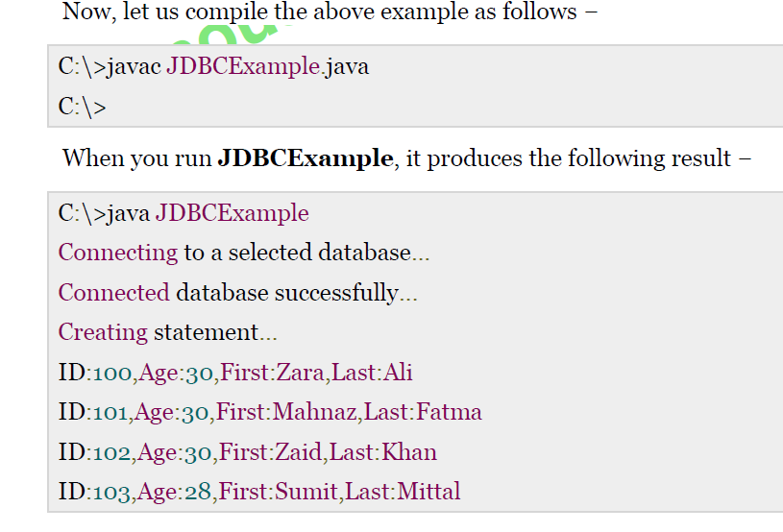The height and width of the screenshot is (532, 783).
Task: Click the ID:101 Mahnaz Fatma record
Action: coord(269,413)
